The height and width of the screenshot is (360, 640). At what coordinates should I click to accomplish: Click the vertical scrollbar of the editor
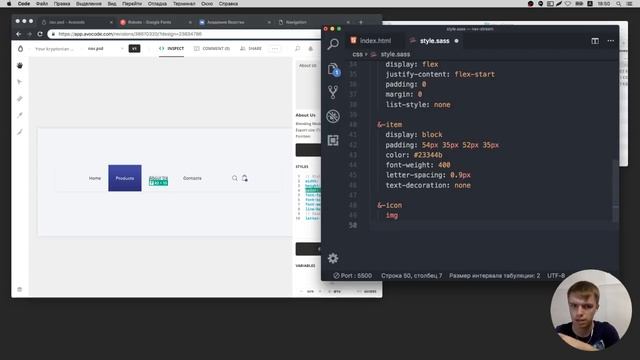(615, 190)
